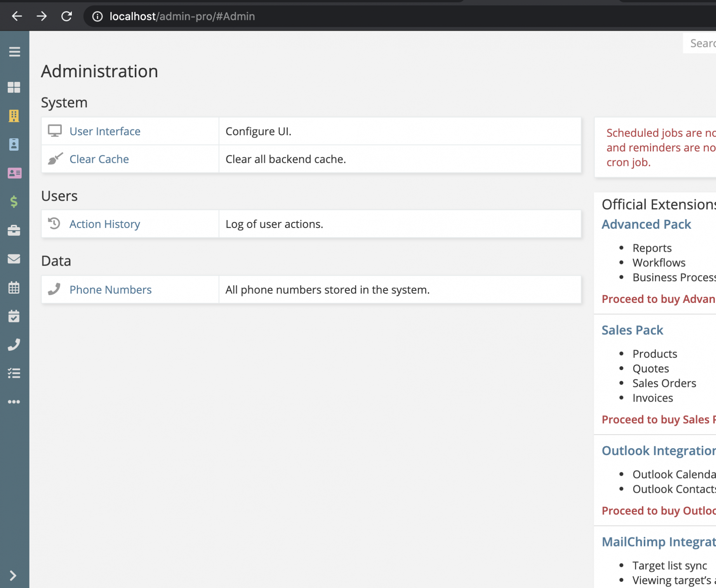This screenshot has height=588, width=716.
Task: Open Calendar via the calendar grid icon
Action: pyautogui.click(x=14, y=287)
